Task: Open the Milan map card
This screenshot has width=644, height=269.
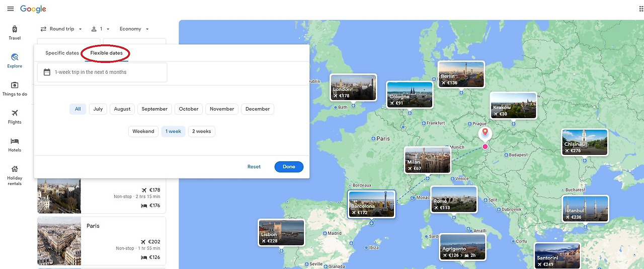Action: coord(428,160)
